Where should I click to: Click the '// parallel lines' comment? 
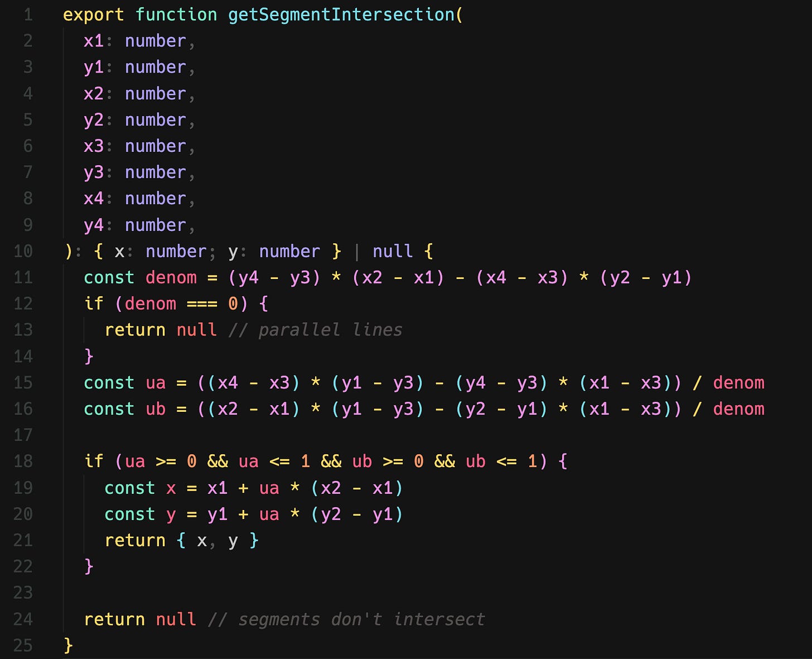click(x=315, y=330)
